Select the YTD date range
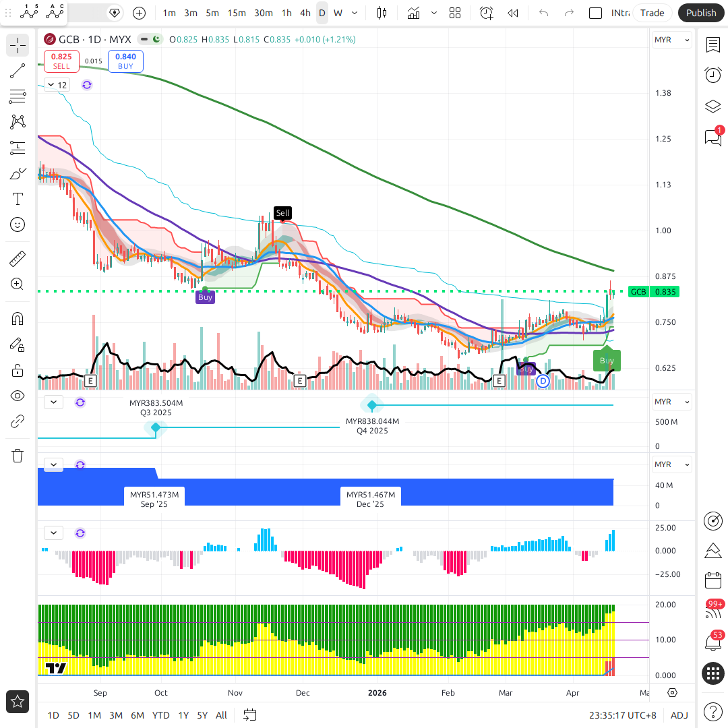 click(160, 715)
